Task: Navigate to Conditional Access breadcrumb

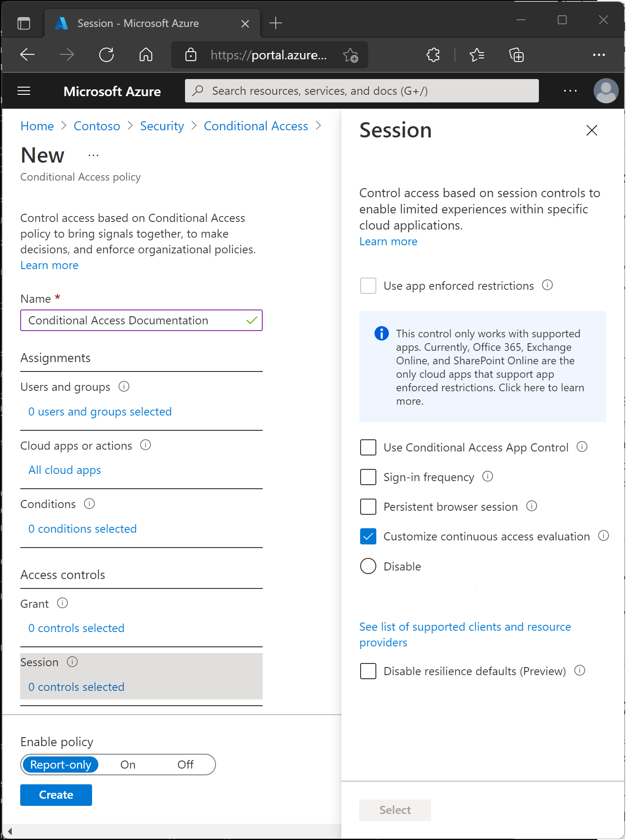Action: pyautogui.click(x=256, y=126)
